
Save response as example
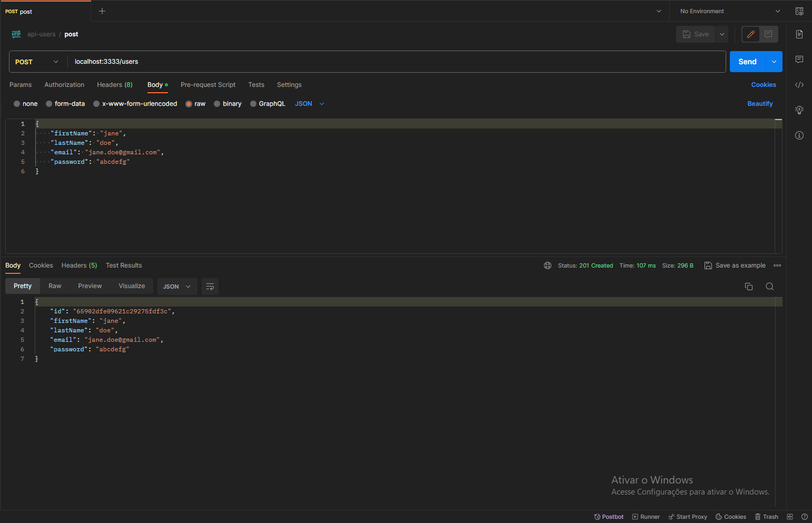click(735, 265)
